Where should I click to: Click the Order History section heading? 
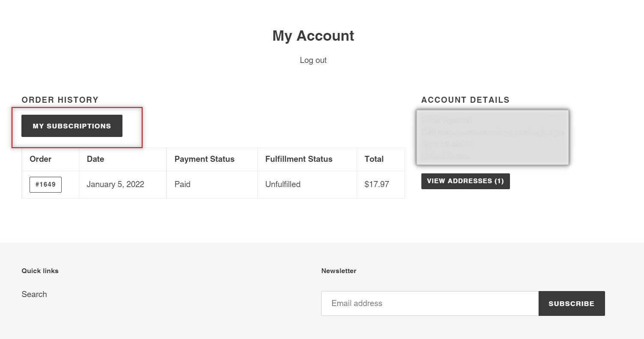(x=60, y=100)
